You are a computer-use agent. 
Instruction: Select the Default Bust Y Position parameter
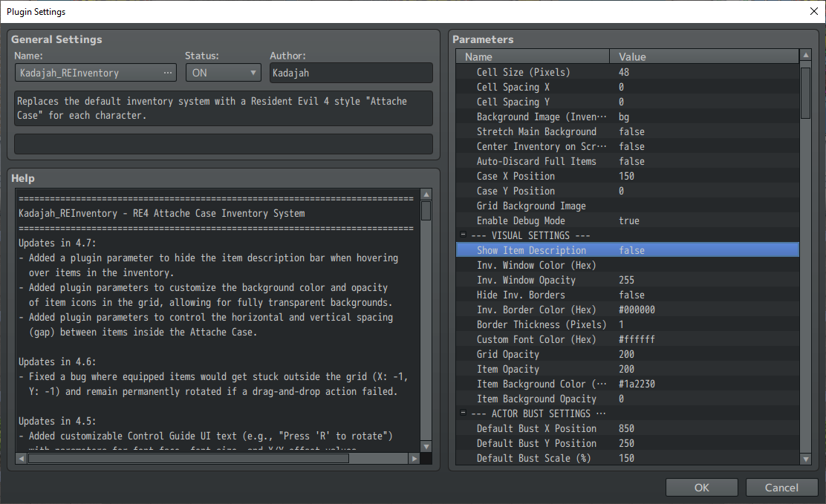628,443
